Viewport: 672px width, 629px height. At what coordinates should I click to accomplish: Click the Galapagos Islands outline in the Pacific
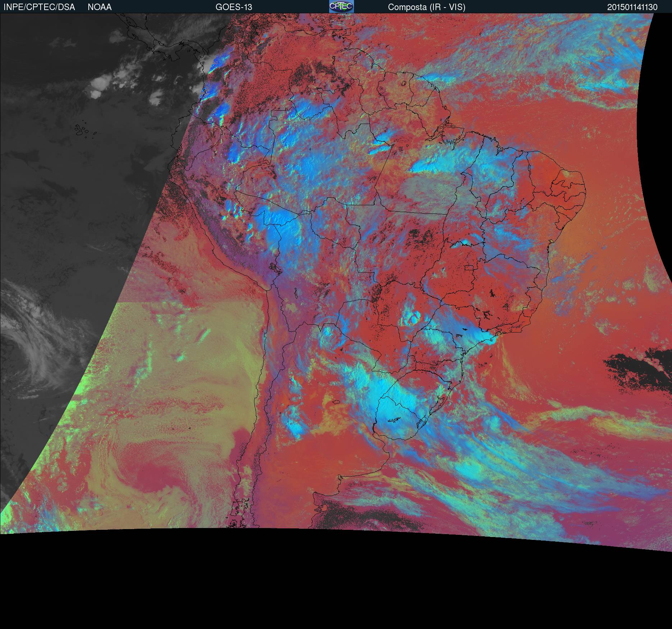[x=83, y=130]
